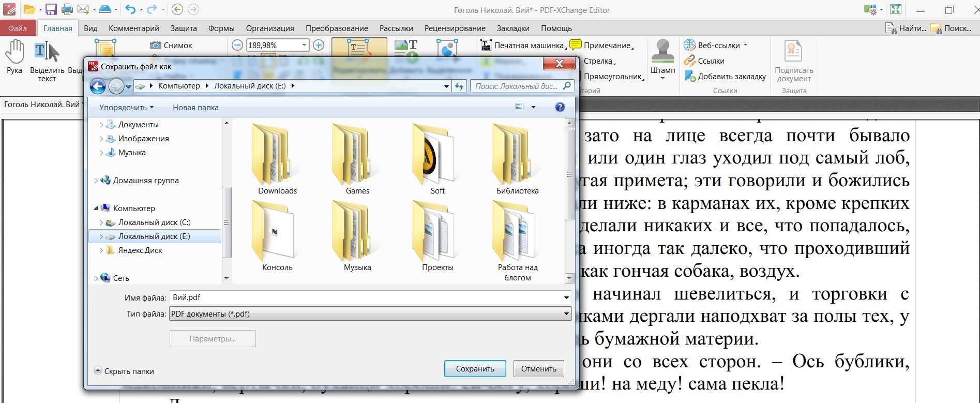Click the Print icon in quick access toolbar
Screen dimensions: 980x403
[67, 9]
